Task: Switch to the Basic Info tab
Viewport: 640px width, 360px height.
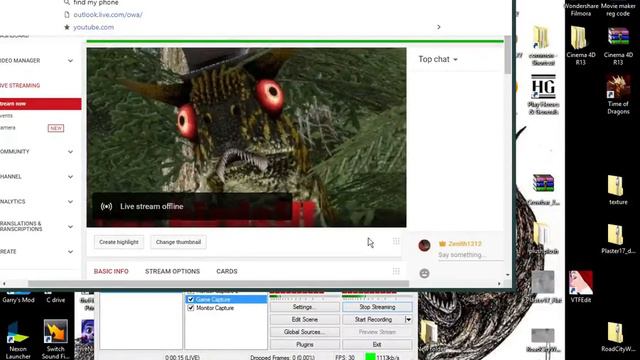Action: [x=111, y=271]
